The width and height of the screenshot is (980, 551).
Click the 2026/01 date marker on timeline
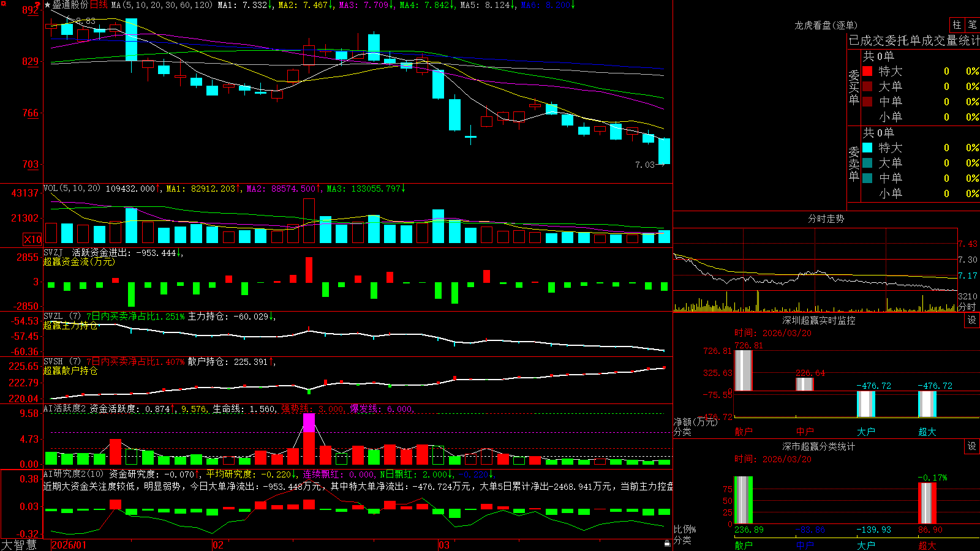tap(69, 545)
